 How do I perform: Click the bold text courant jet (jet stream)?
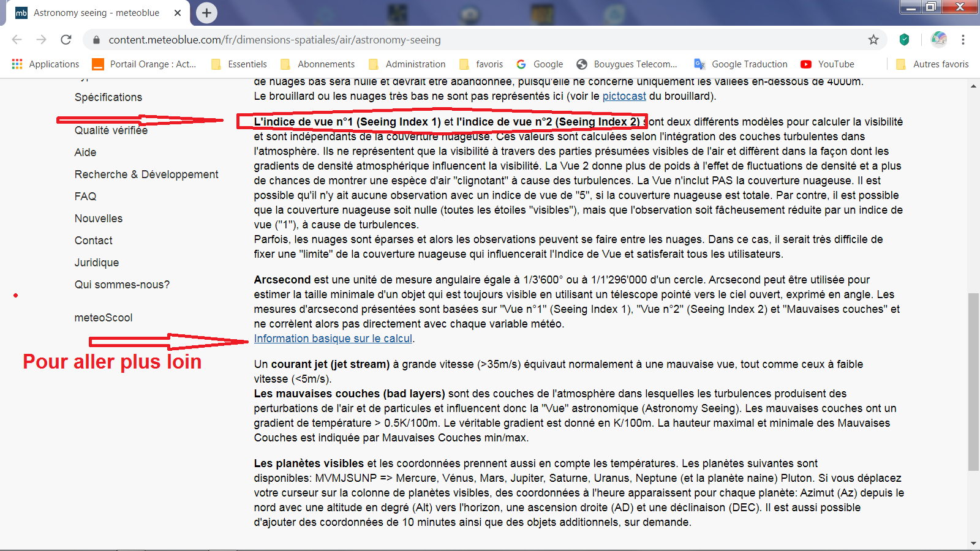[330, 364]
